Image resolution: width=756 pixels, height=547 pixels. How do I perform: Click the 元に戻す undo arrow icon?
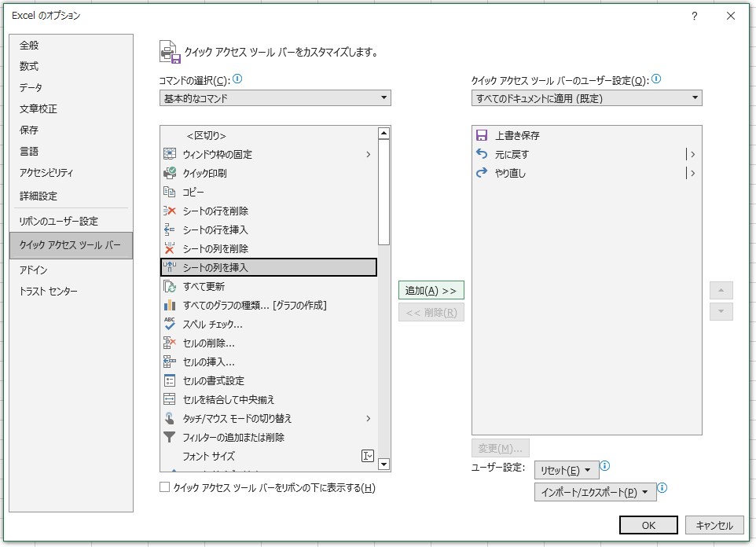pos(482,154)
